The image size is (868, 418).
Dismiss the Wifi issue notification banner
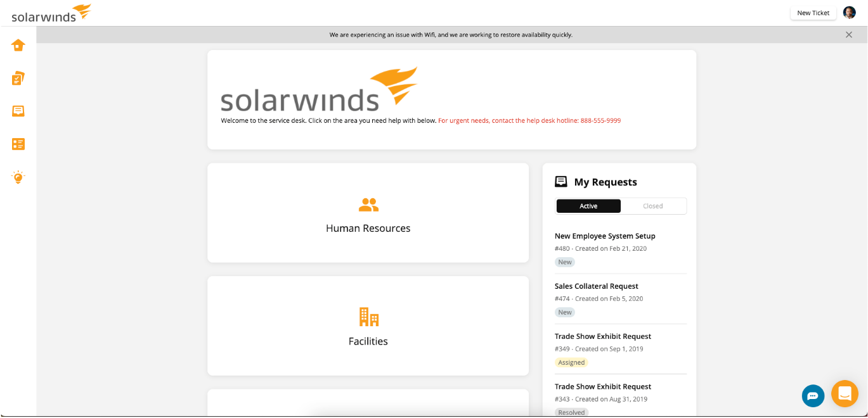pyautogui.click(x=848, y=35)
